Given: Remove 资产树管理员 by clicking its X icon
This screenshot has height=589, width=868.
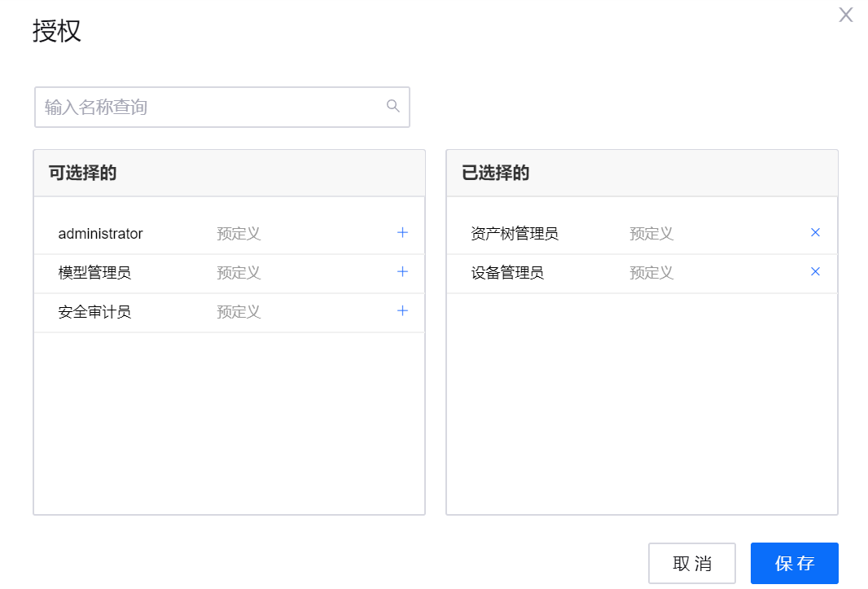Looking at the screenshot, I should [815, 233].
